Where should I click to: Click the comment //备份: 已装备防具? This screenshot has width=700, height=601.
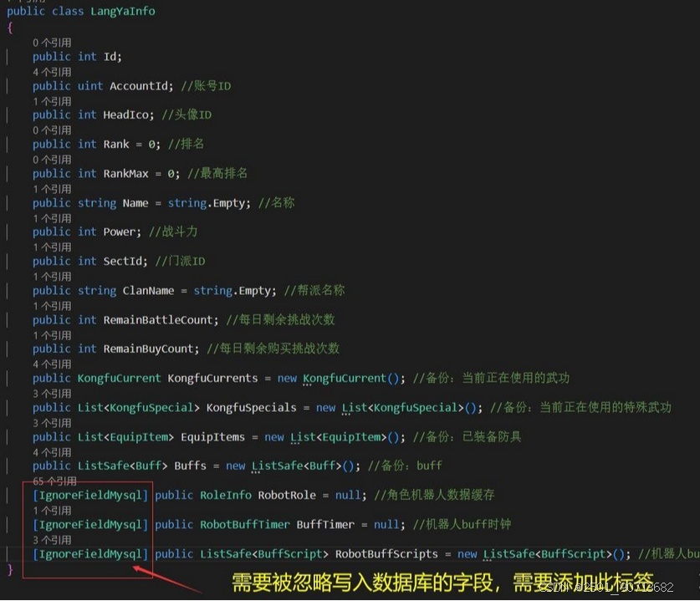point(467,437)
